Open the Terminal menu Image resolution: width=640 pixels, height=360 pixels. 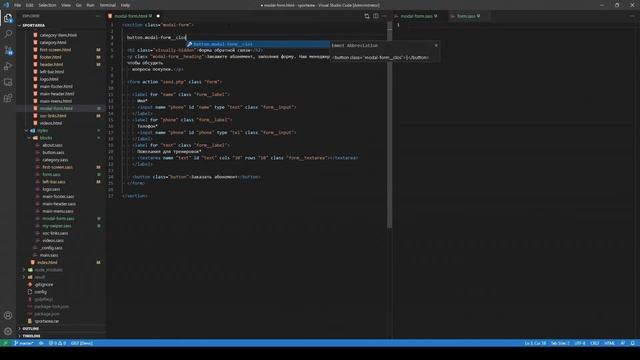point(108,5)
